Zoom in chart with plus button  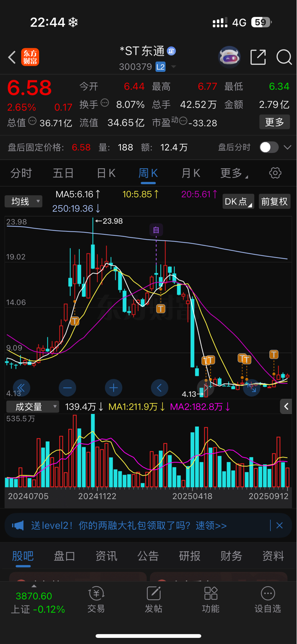[x=113, y=388]
